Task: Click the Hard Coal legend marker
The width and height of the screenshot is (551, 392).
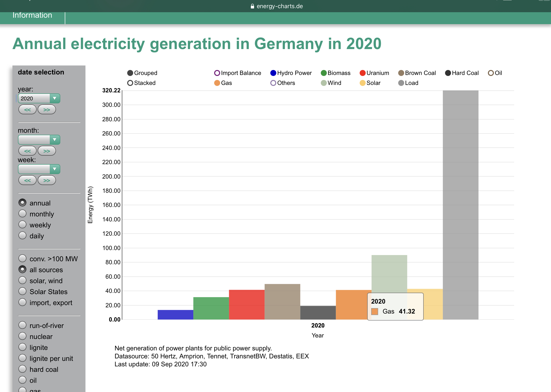Action: (x=448, y=73)
